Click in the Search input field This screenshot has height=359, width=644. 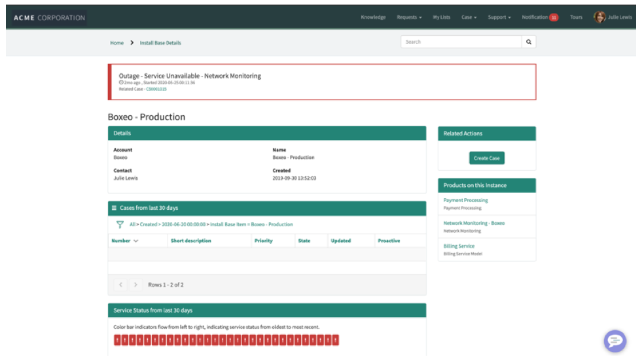[x=461, y=42]
